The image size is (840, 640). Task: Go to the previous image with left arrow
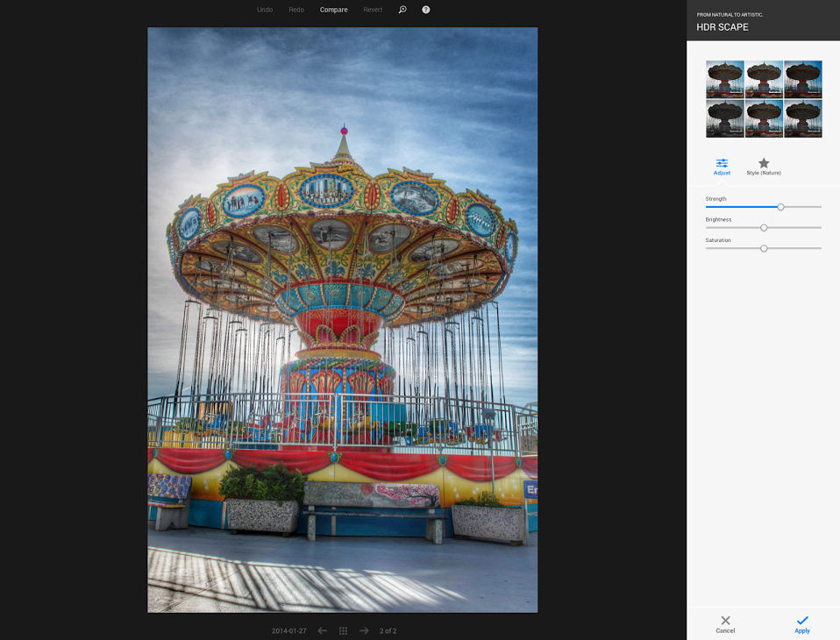tap(322, 629)
